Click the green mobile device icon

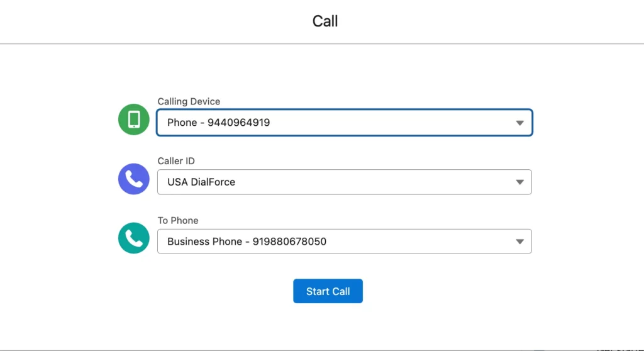click(134, 120)
